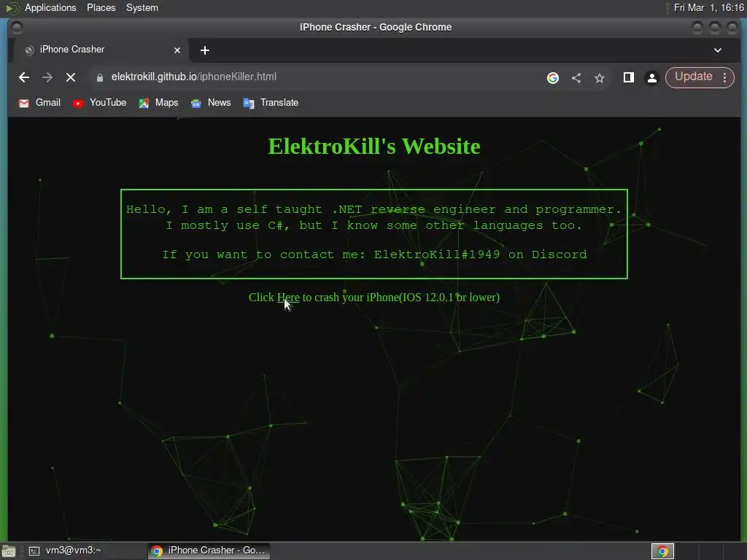
Task: Click the forward navigation arrow
Action: 47,77
